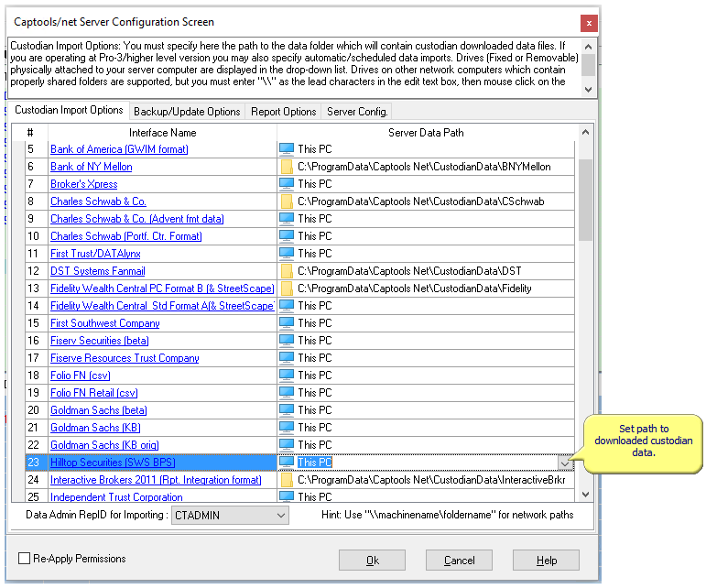Open the Fidelity Wealth Central Std Format A link
The height and width of the screenshot is (588, 706).
(x=162, y=306)
